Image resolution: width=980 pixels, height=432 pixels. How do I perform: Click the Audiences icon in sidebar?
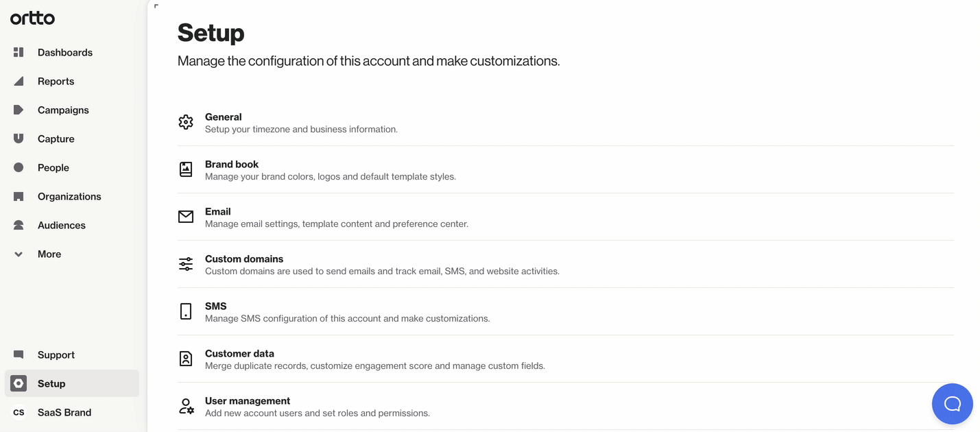tap(19, 225)
